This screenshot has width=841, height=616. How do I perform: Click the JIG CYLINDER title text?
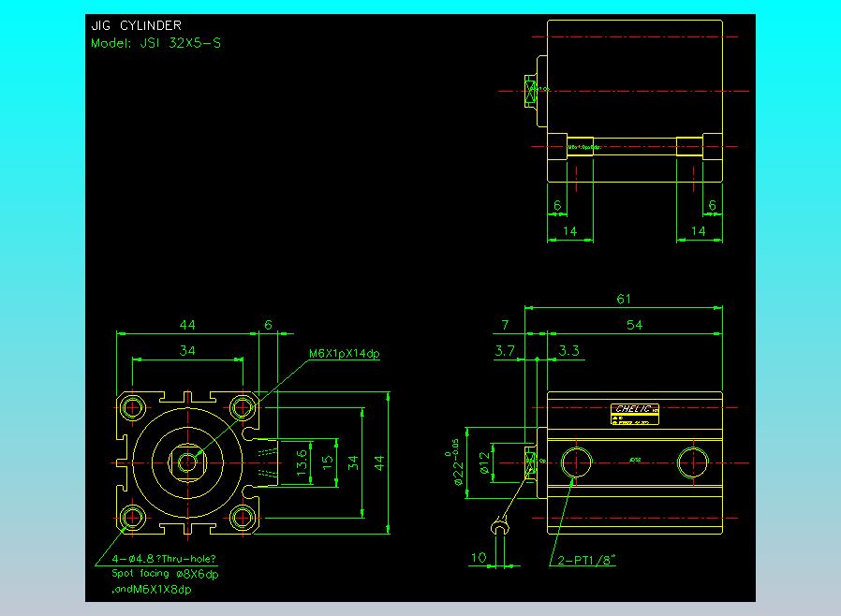click(x=136, y=25)
